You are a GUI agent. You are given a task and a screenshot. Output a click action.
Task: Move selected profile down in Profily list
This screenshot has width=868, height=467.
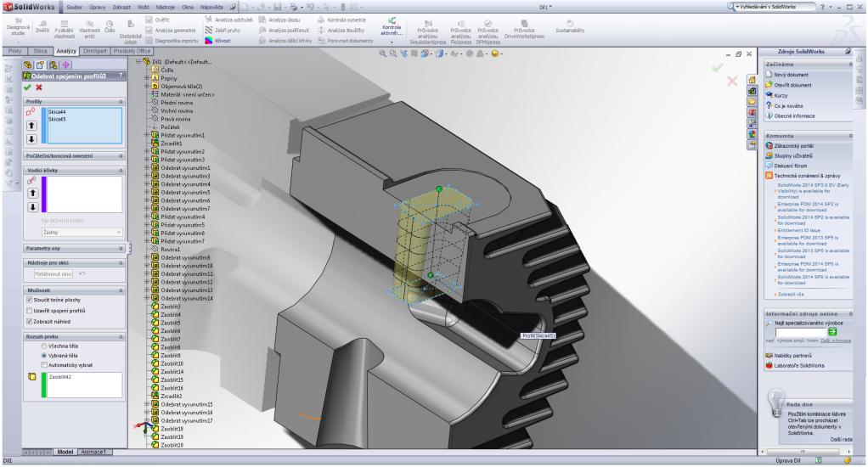point(31,139)
